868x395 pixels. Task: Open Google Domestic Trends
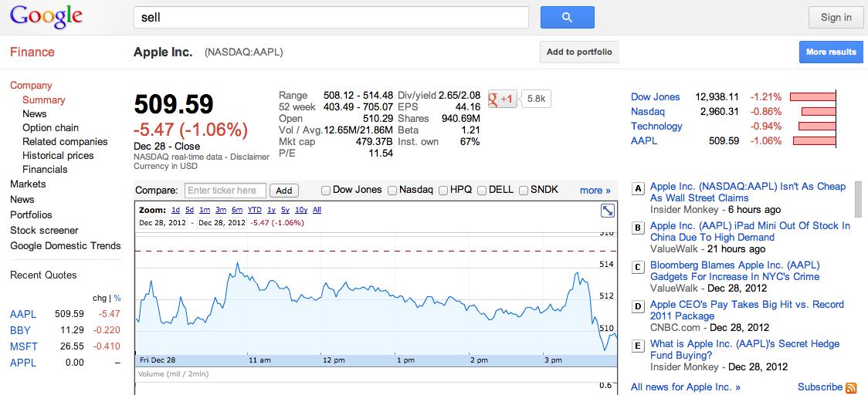click(x=66, y=245)
